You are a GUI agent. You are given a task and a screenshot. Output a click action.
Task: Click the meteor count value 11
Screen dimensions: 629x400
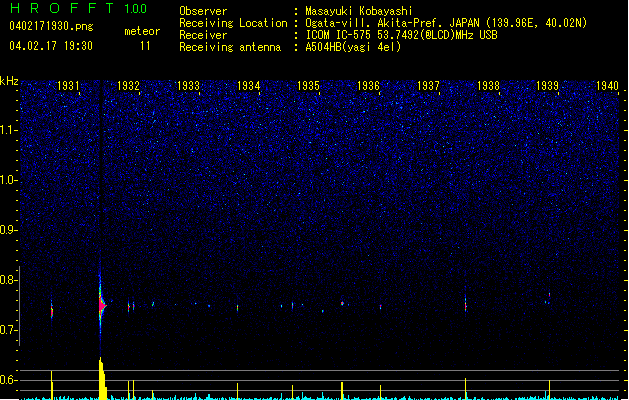point(145,46)
